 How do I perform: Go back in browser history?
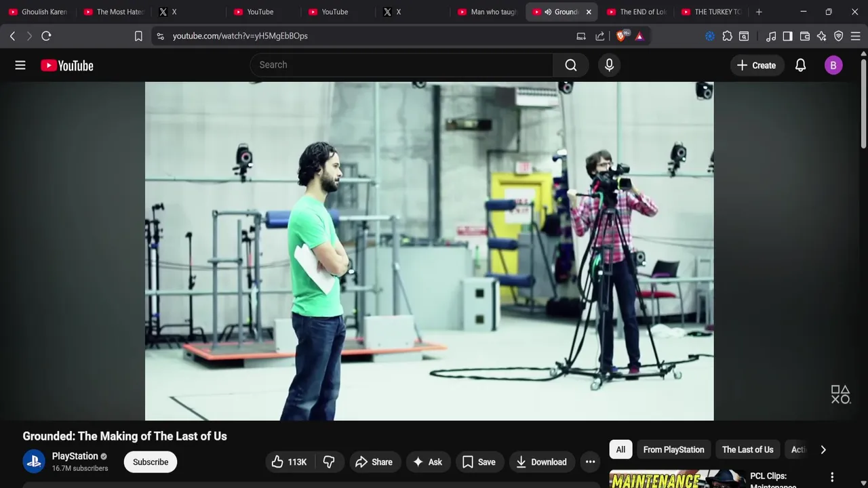click(x=12, y=36)
